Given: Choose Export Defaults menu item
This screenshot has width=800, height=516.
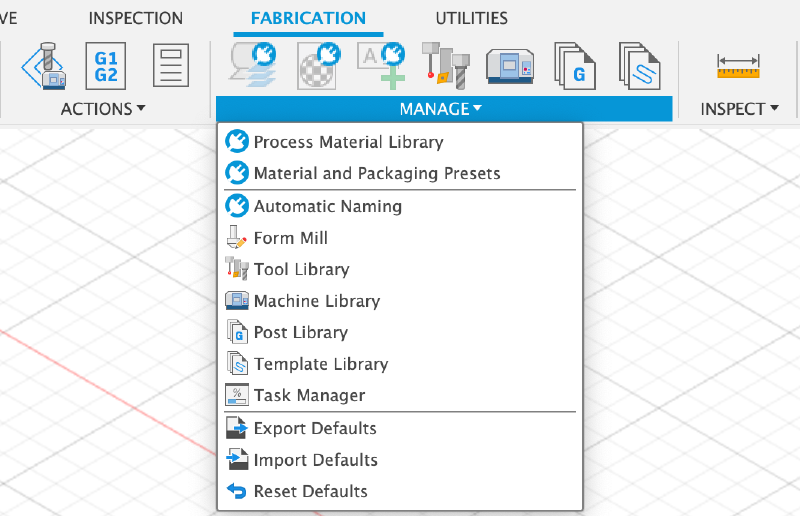Looking at the screenshot, I should (x=400, y=428).
